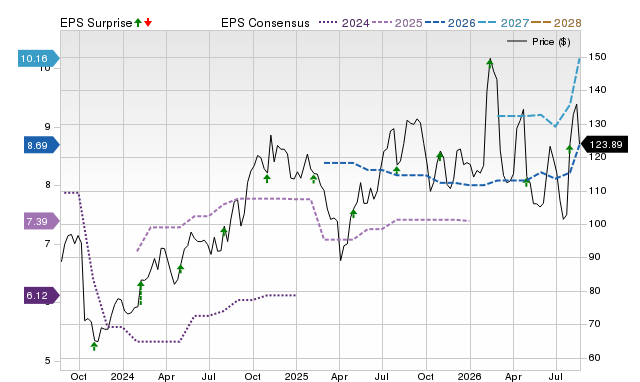
Task: Click the green up arrow in the EPS Surprise legend
Action: (138, 23)
